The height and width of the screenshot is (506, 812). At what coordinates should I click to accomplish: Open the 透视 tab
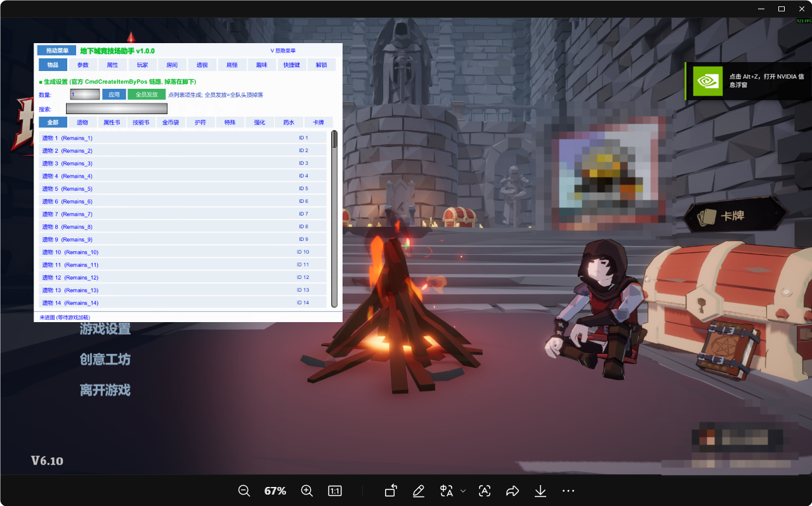coord(202,65)
